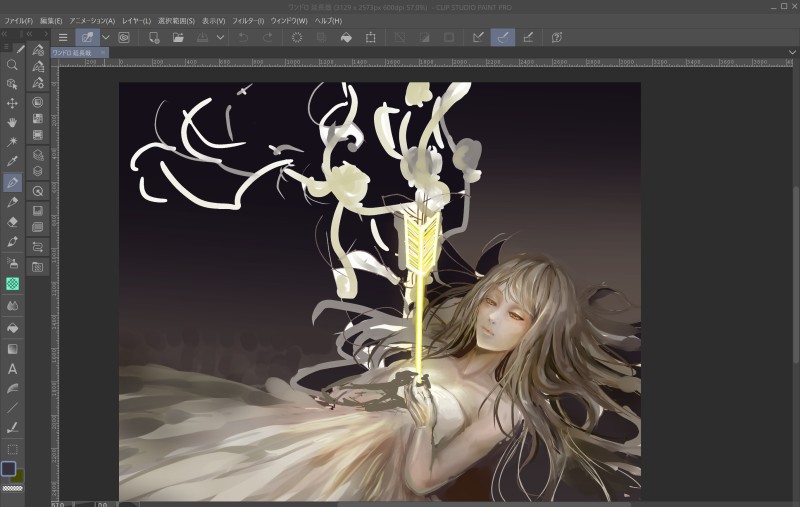Select the Fill bucket tool
Viewport: 800px width, 507px height.
pyautogui.click(x=12, y=327)
